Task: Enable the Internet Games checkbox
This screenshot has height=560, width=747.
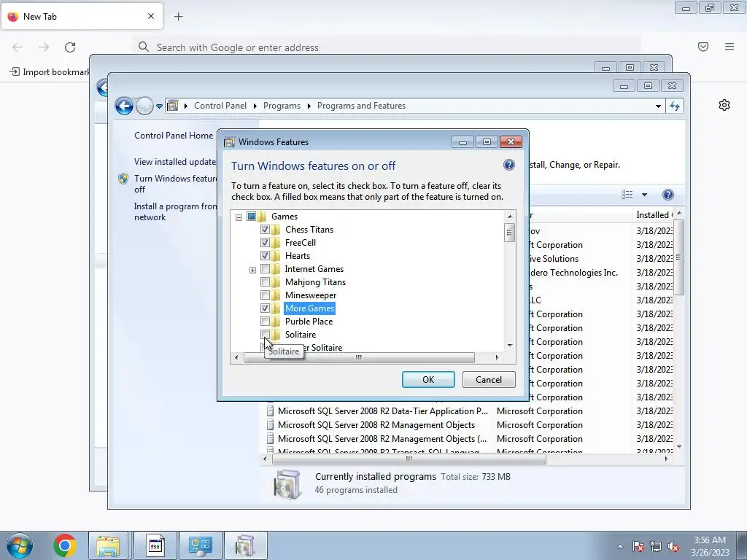Action: 265,269
